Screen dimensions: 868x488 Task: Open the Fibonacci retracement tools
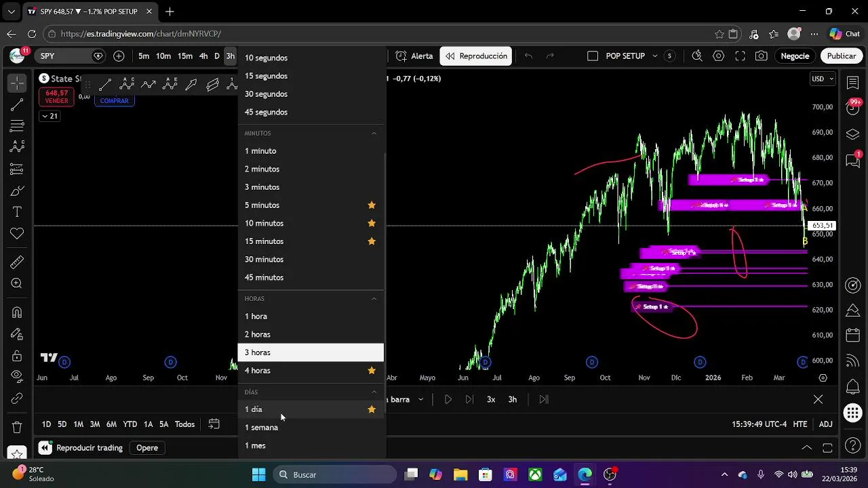click(x=17, y=126)
